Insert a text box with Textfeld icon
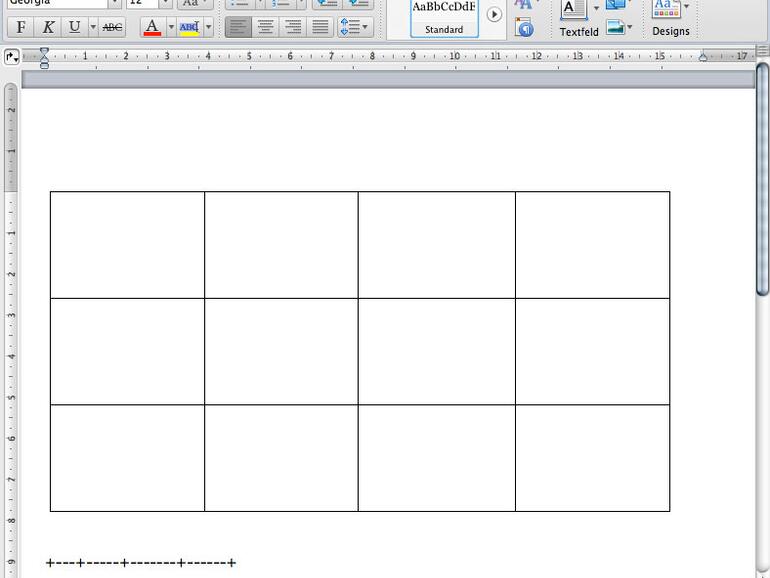770x578 pixels. (x=574, y=9)
